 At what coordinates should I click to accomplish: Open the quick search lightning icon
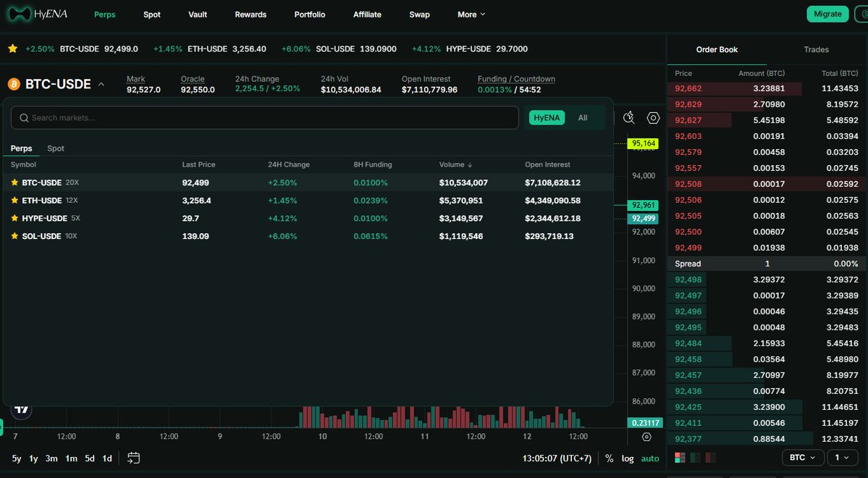point(629,117)
